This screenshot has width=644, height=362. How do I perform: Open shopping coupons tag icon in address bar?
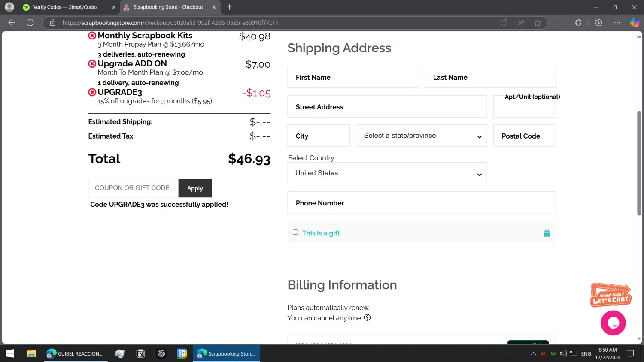504,23
